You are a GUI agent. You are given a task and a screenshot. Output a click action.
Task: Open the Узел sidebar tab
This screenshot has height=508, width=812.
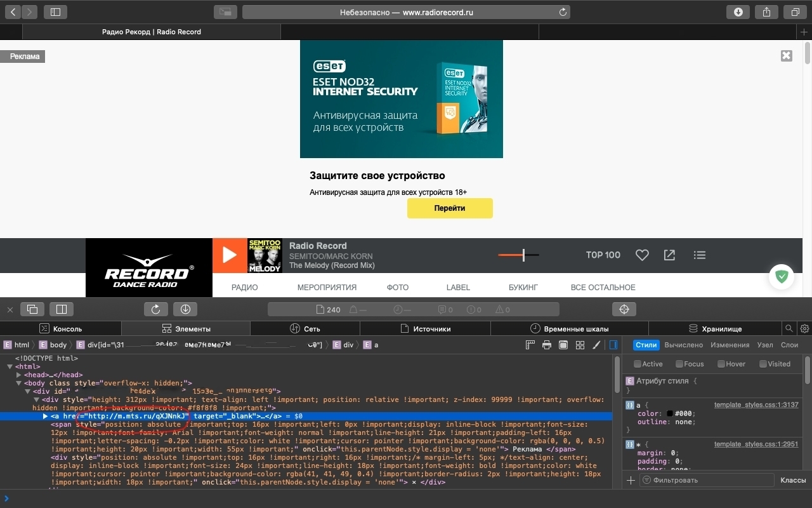(x=765, y=345)
